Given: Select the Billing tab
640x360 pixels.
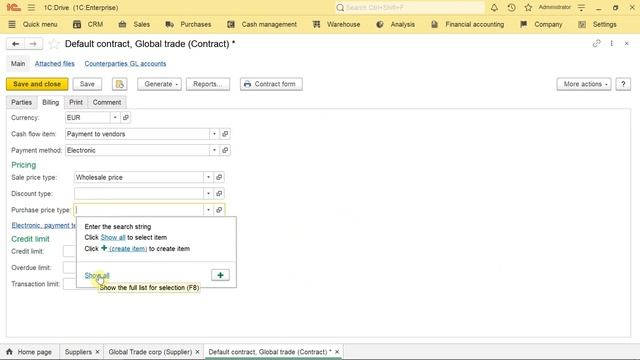Looking at the screenshot, I should click(x=51, y=102).
